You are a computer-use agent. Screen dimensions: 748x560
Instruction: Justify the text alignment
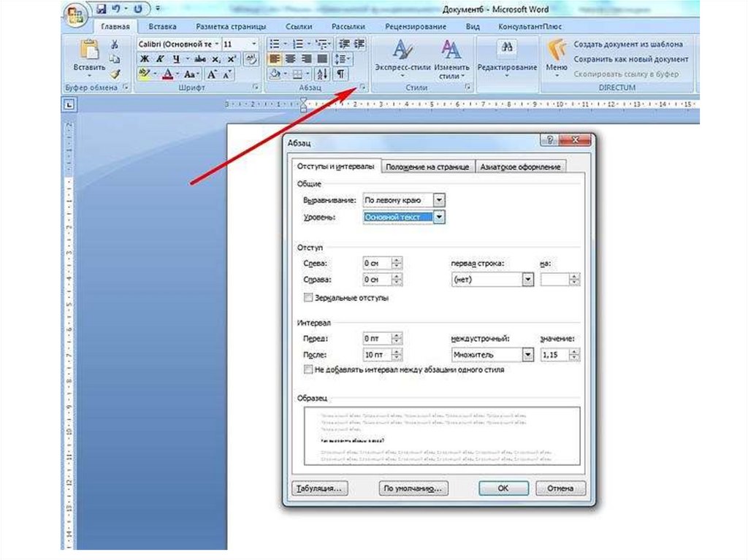click(x=322, y=58)
